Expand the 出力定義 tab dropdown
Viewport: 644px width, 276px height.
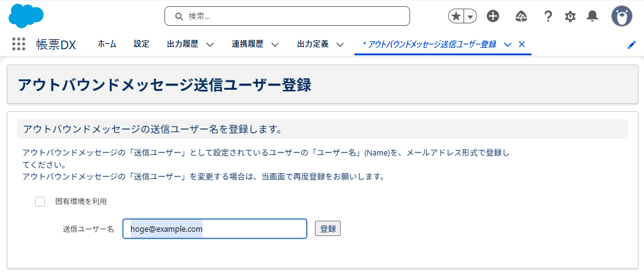tap(339, 44)
